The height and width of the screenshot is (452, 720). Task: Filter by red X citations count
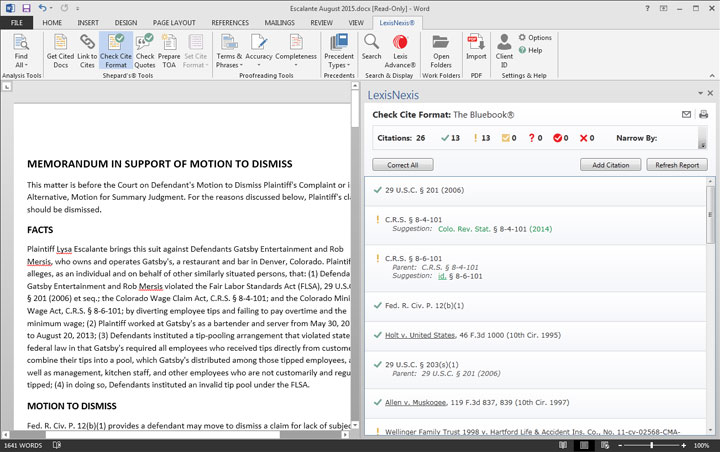click(x=587, y=138)
